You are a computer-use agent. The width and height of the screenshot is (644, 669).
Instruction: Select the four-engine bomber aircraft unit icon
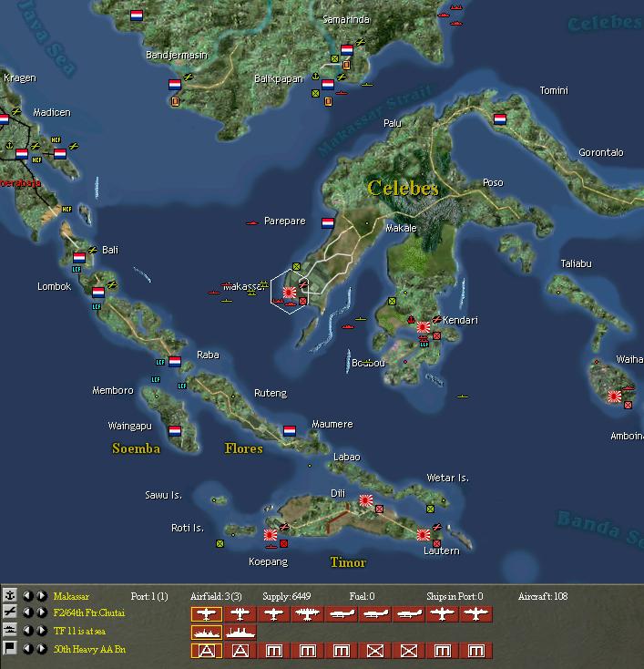pos(308,614)
